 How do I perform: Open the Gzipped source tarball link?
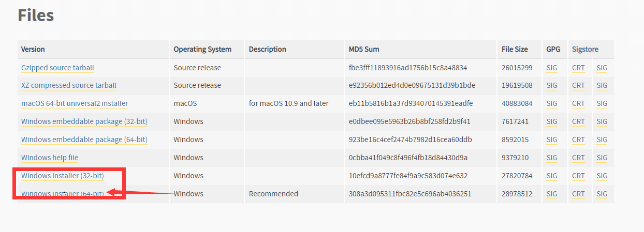pos(57,68)
